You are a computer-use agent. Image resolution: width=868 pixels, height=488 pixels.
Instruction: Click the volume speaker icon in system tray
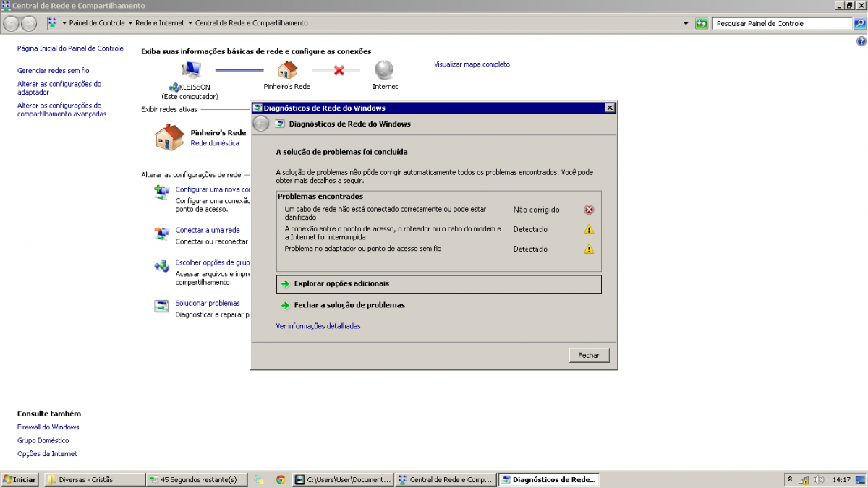pyautogui.click(x=819, y=479)
